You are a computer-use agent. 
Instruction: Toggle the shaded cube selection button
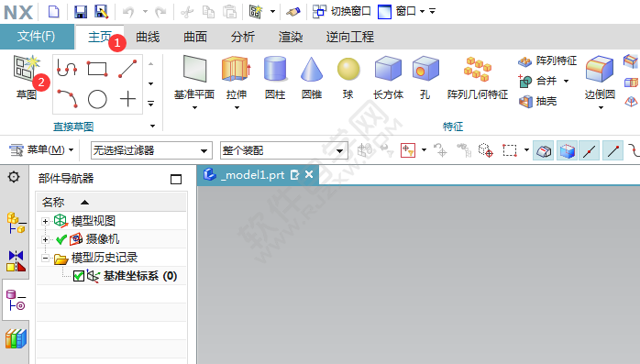pyautogui.click(x=567, y=151)
